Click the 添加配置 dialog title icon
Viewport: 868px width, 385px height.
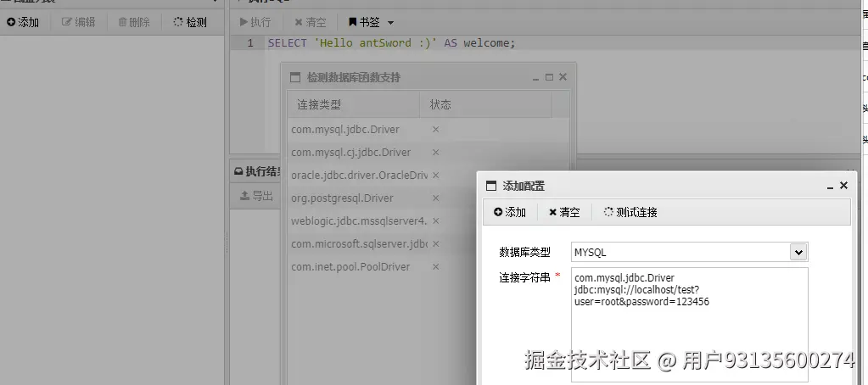tap(491, 186)
